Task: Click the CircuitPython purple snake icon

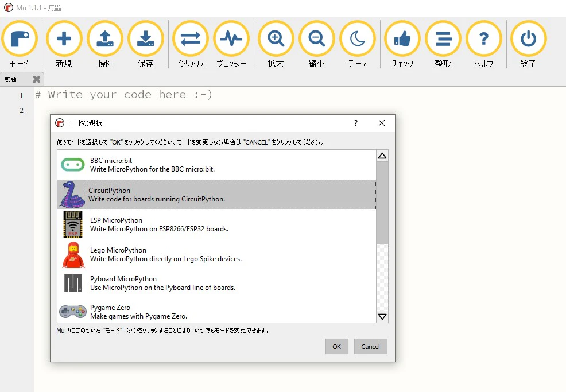Action: [72, 195]
